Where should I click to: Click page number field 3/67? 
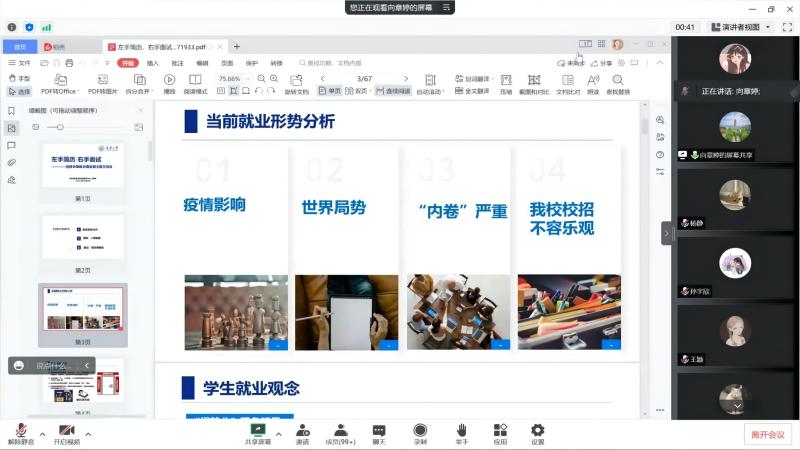pyautogui.click(x=364, y=79)
